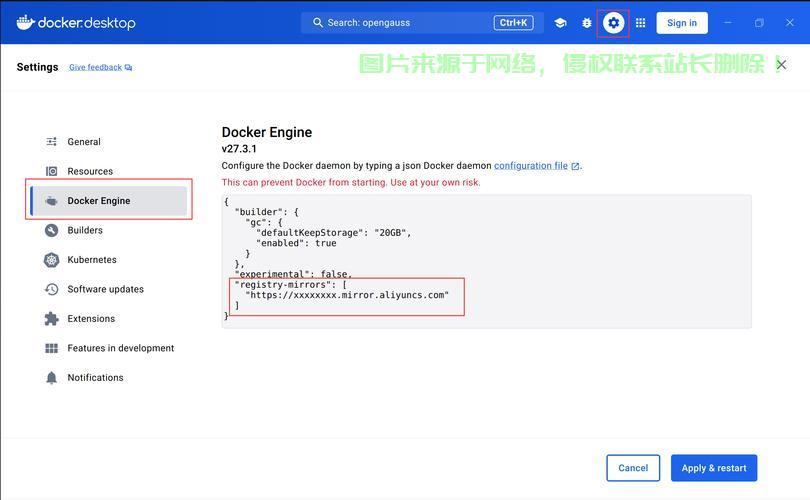Open Settings via the gear icon
Image resolution: width=810 pixels, height=500 pixels.
(x=613, y=23)
